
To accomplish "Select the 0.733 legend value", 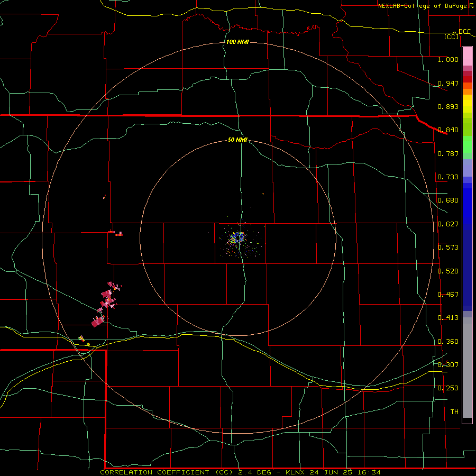I will click(448, 177).
